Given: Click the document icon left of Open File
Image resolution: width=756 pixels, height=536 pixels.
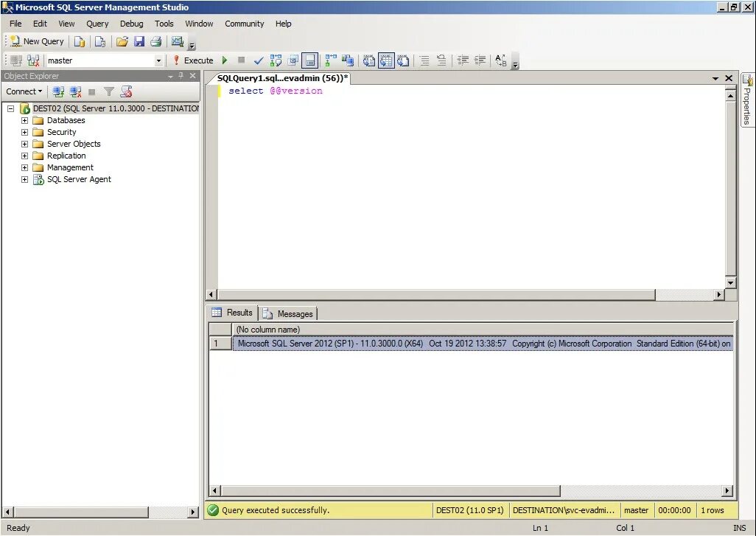Looking at the screenshot, I should (x=99, y=41).
